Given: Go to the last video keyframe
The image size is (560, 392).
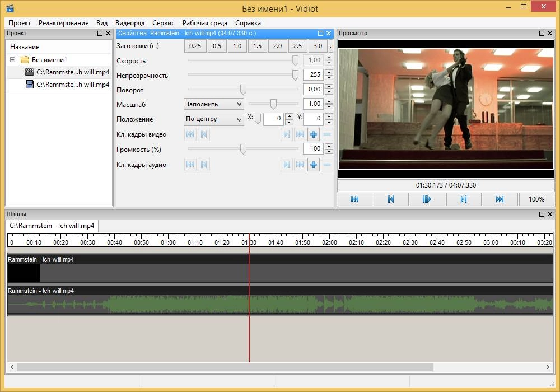Looking at the screenshot, I should coord(300,134).
